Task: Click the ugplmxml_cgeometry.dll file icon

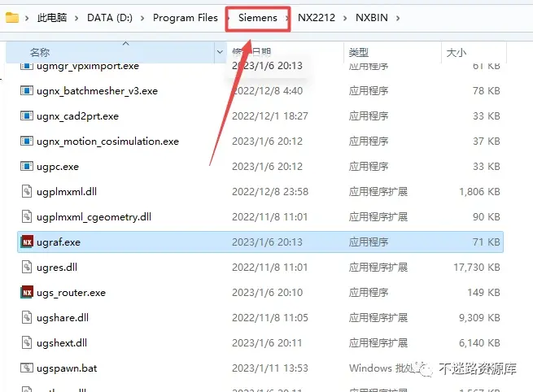Action: point(27,216)
